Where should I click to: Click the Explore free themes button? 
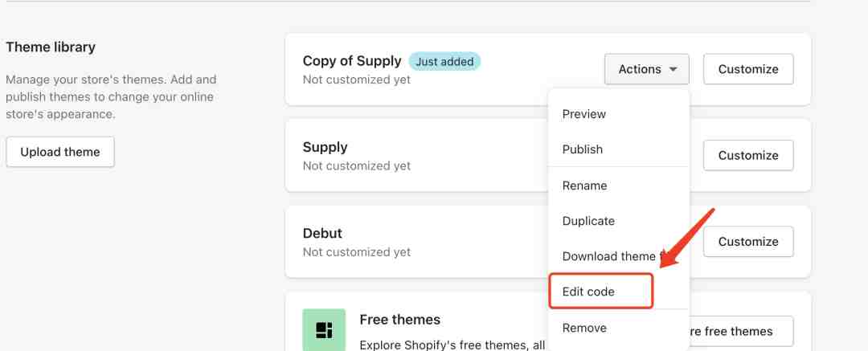click(741, 331)
